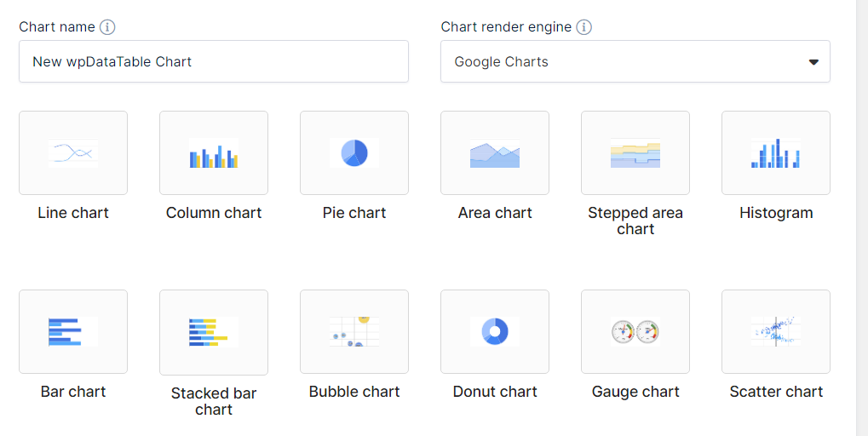Screen dimensions: 868x436
Task: Select the Donut chart icon
Action: click(x=495, y=331)
